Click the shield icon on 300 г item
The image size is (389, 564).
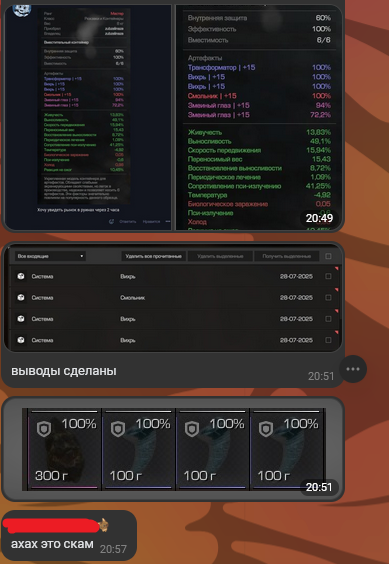pos(44,429)
